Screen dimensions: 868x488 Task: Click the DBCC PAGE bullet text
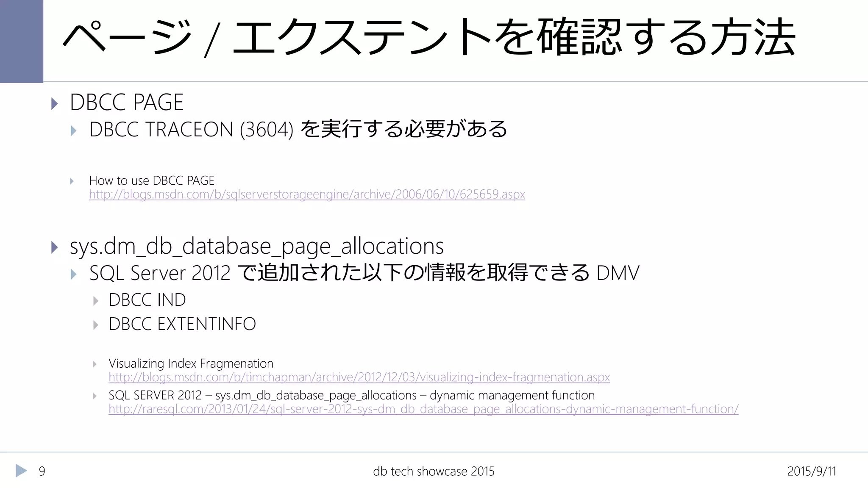click(x=127, y=102)
